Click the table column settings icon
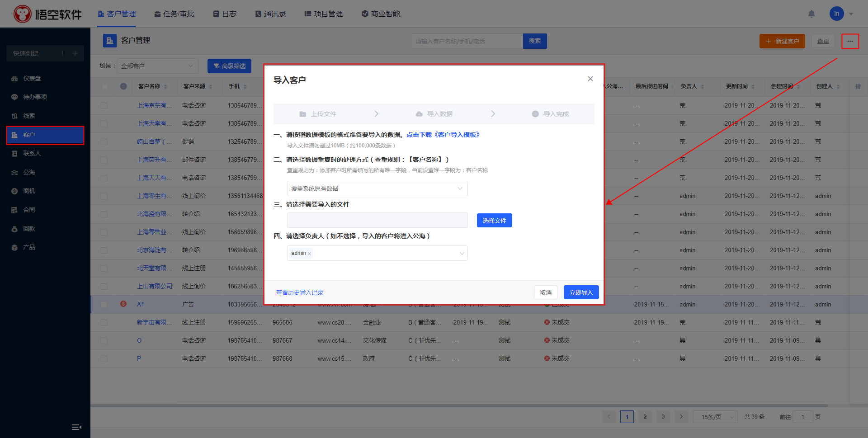The image size is (868, 438). click(858, 86)
